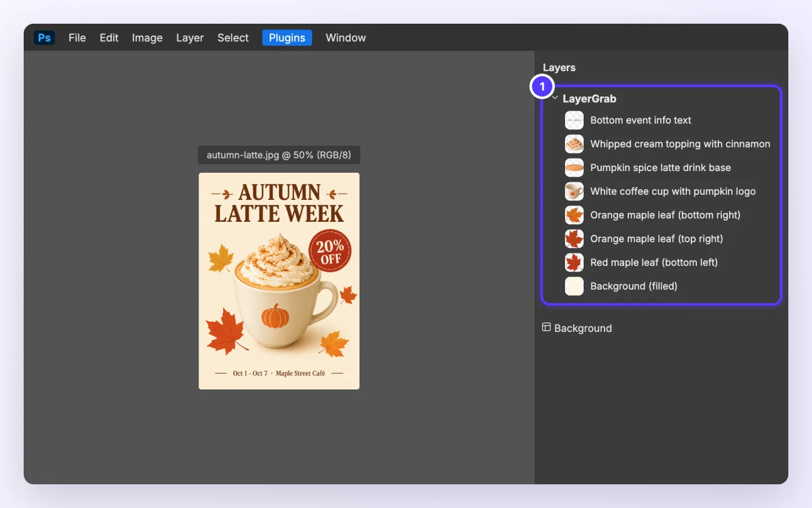The height and width of the screenshot is (508, 812).
Task: Open the Select menu
Action: point(233,38)
